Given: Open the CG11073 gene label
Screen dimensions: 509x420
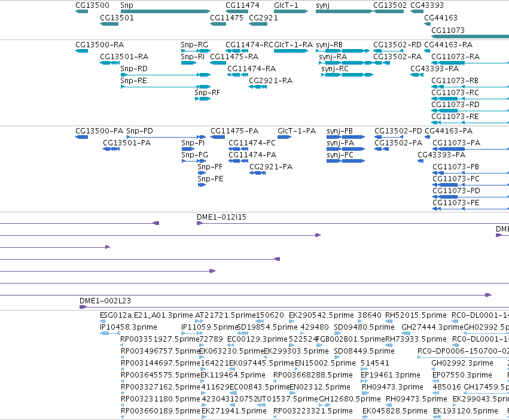Looking at the screenshot, I should (x=448, y=31).
